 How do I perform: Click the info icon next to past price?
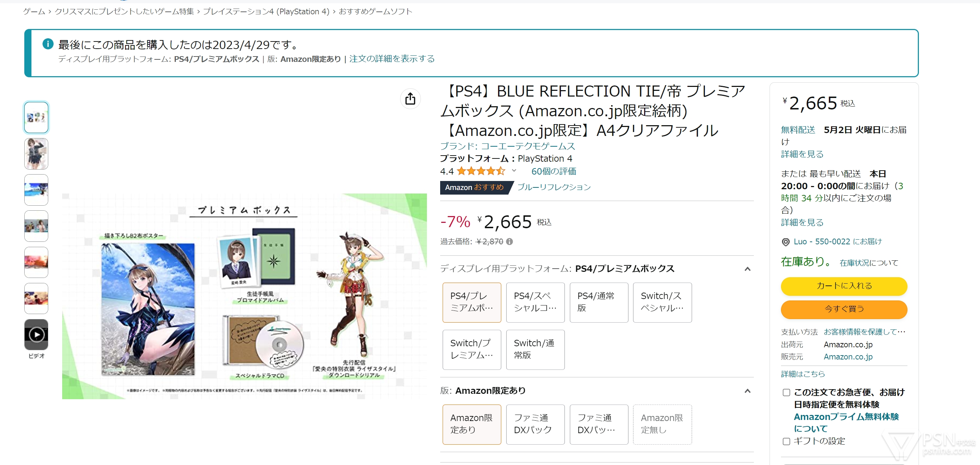[509, 241]
